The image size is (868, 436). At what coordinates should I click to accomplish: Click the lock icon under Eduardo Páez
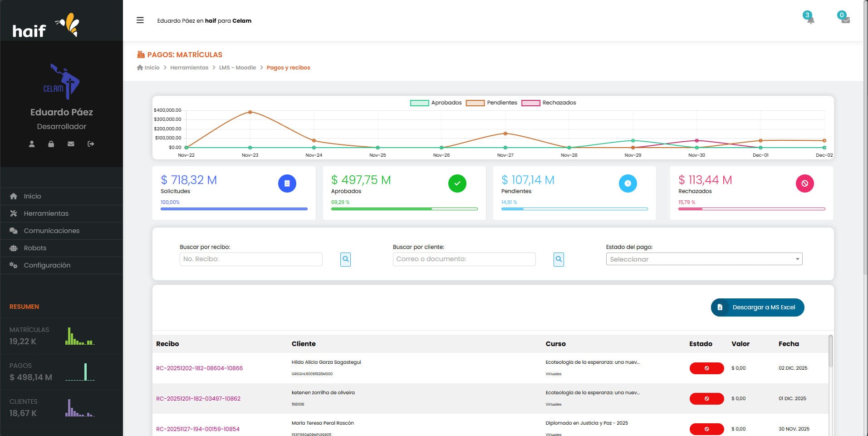tap(51, 144)
